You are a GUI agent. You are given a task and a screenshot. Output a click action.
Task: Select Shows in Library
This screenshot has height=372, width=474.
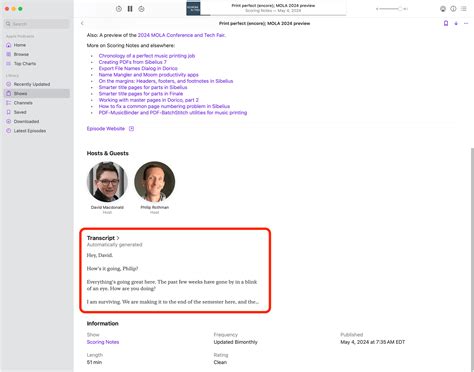pyautogui.click(x=37, y=94)
